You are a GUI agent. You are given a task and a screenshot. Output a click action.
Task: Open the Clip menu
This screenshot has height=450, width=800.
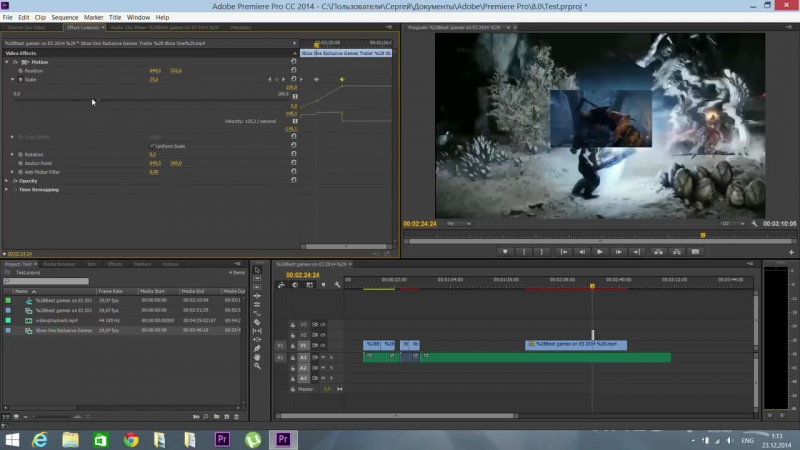40,17
